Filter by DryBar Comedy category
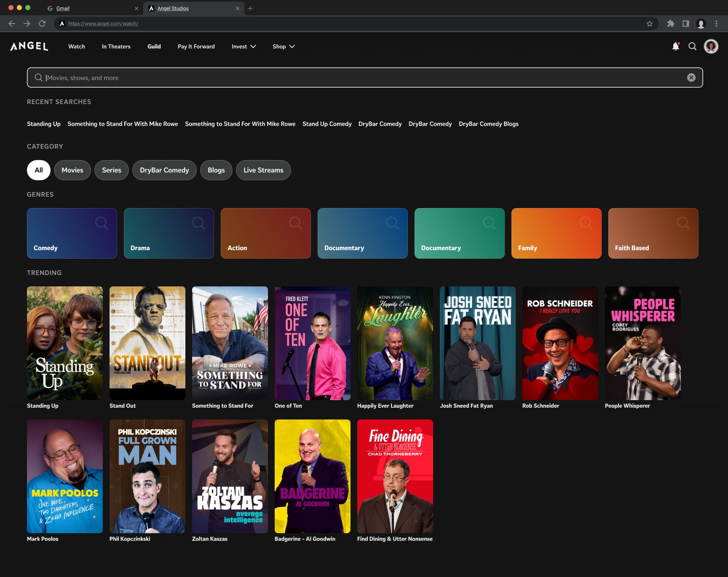This screenshot has width=728, height=577. click(164, 170)
